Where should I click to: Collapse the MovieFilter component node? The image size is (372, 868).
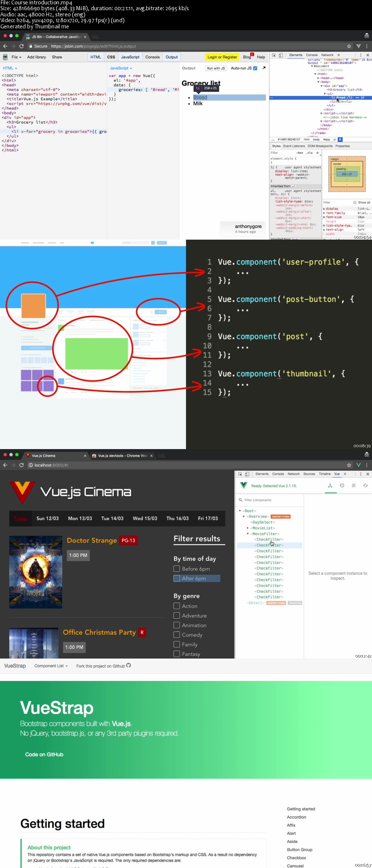(248, 534)
